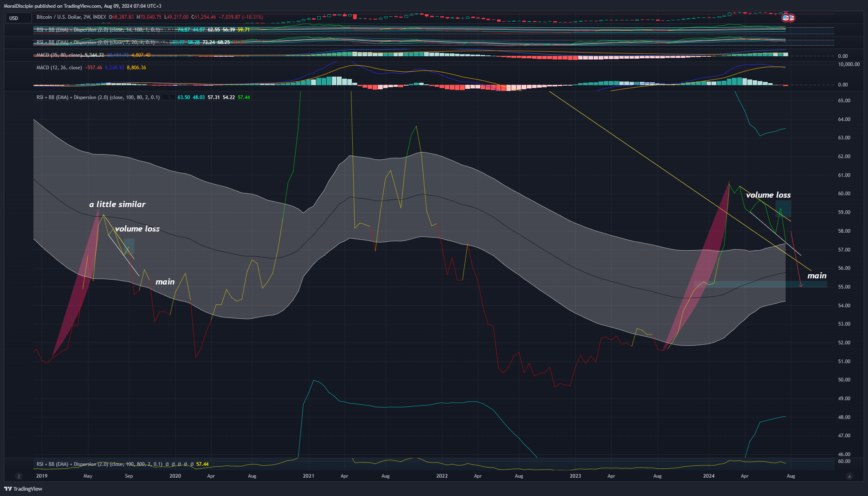Click the 55.00 level on the price axis
The image size is (868, 496).
pyautogui.click(x=844, y=287)
